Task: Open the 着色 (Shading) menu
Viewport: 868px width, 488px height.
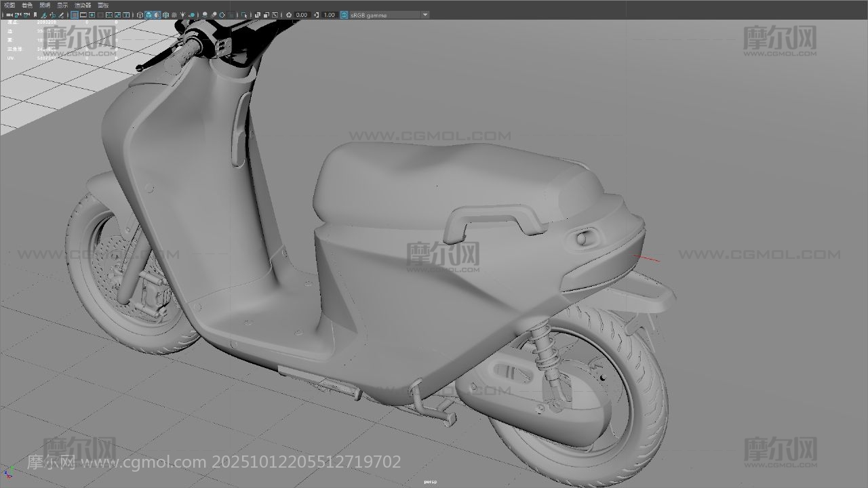Action: pyautogui.click(x=27, y=5)
